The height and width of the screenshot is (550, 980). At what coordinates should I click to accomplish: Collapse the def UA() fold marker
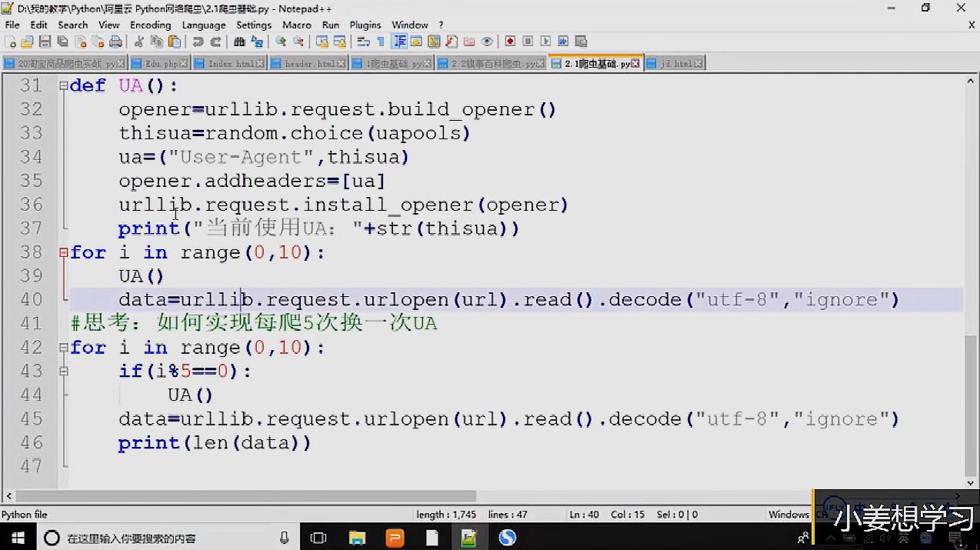point(63,86)
